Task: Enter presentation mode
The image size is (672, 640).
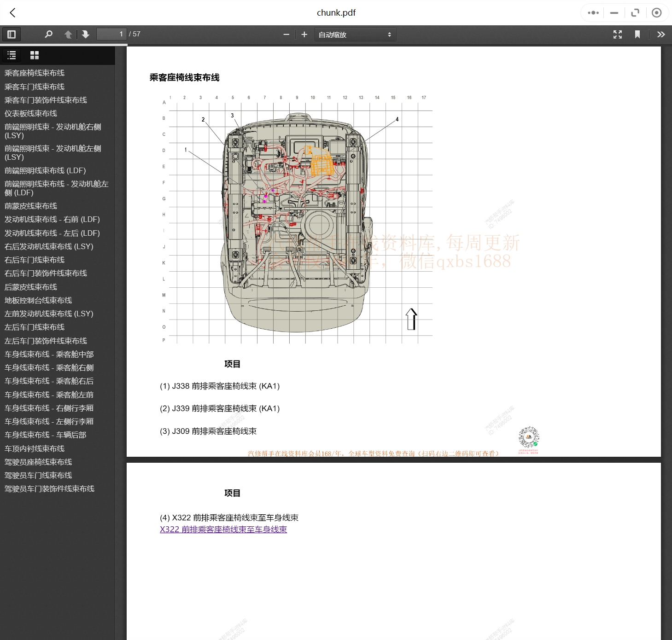Action: pos(617,34)
